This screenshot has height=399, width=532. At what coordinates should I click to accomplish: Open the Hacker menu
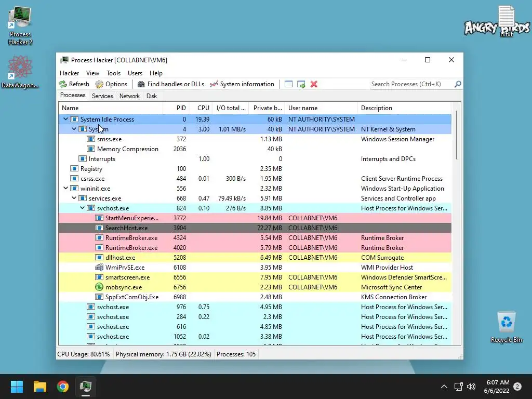(69, 73)
